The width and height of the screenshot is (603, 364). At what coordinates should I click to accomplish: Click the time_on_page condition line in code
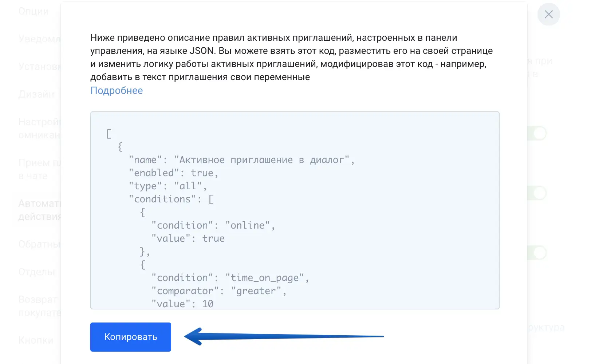point(230,278)
